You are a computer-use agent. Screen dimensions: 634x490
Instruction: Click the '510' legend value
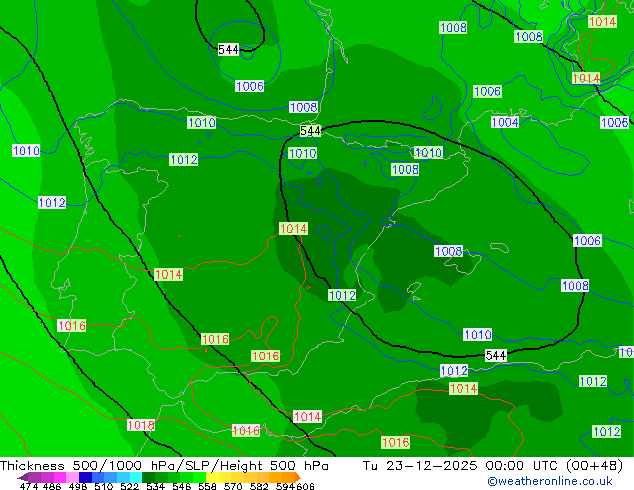(104, 486)
